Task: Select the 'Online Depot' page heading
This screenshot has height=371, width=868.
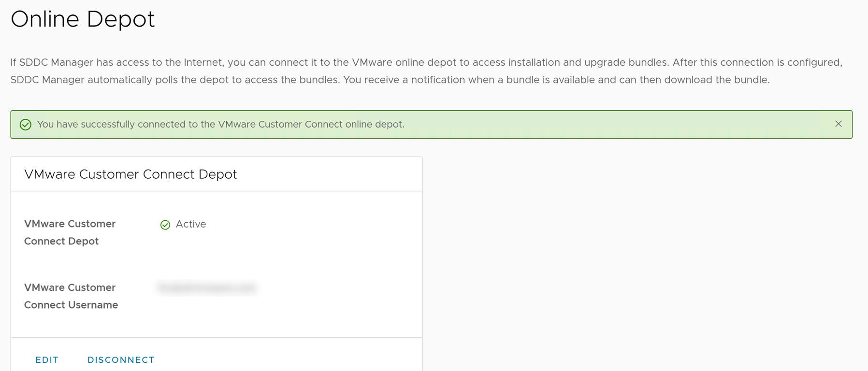Action: (83, 19)
